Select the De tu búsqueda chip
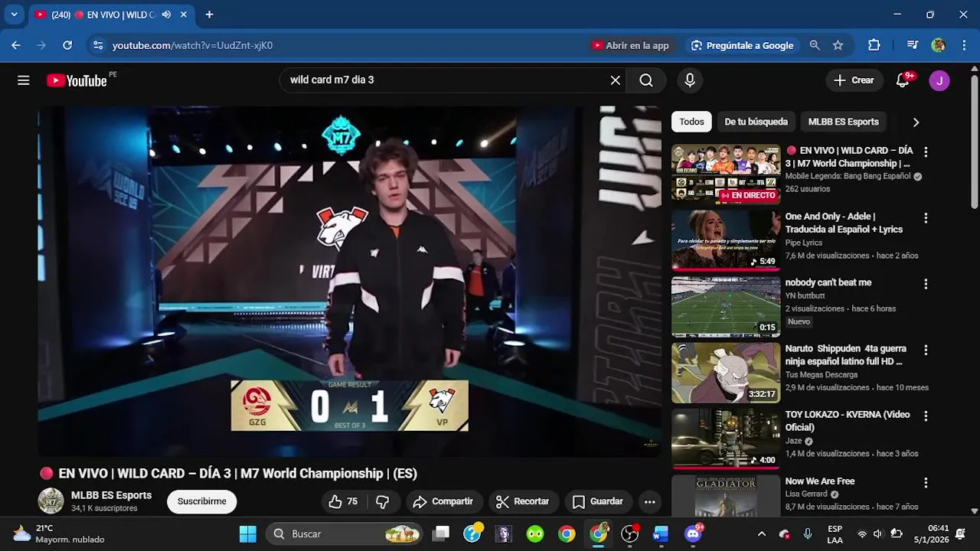The width and height of the screenshot is (980, 551). coord(756,122)
